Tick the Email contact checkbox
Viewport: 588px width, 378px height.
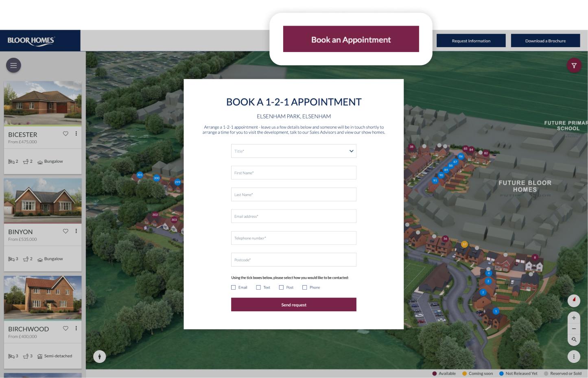pos(234,287)
